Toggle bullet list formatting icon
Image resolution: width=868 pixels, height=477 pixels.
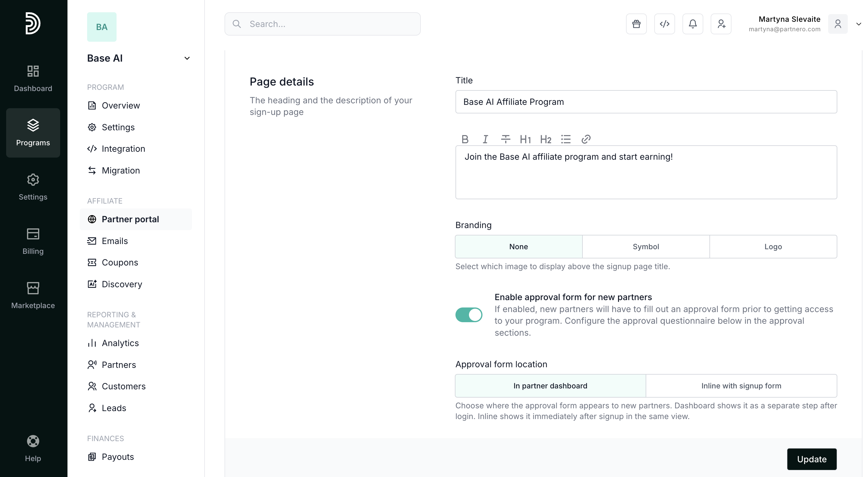click(x=566, y=139)
